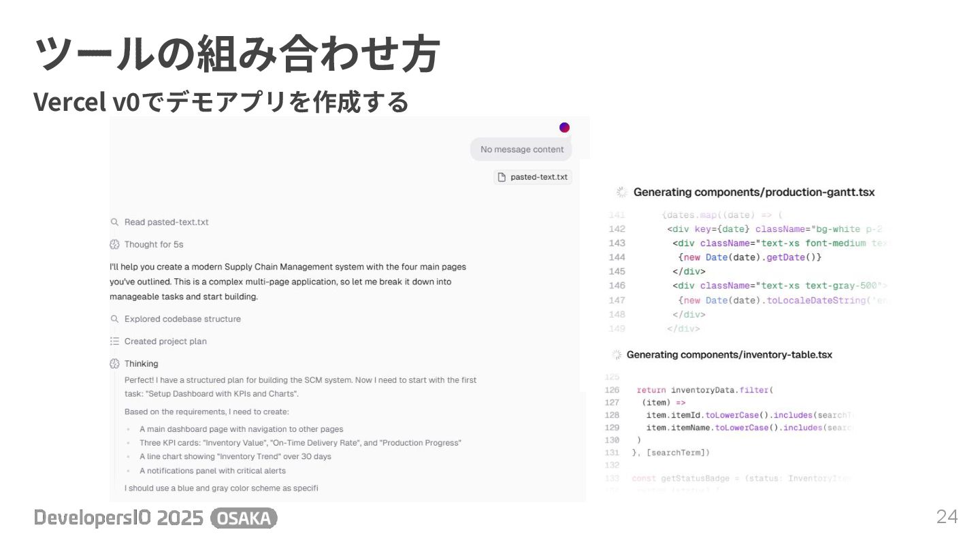The image size is (980, 551).
Task: Click bullet 'A notifications panel with critical alerts'
Action: [212, 471]
